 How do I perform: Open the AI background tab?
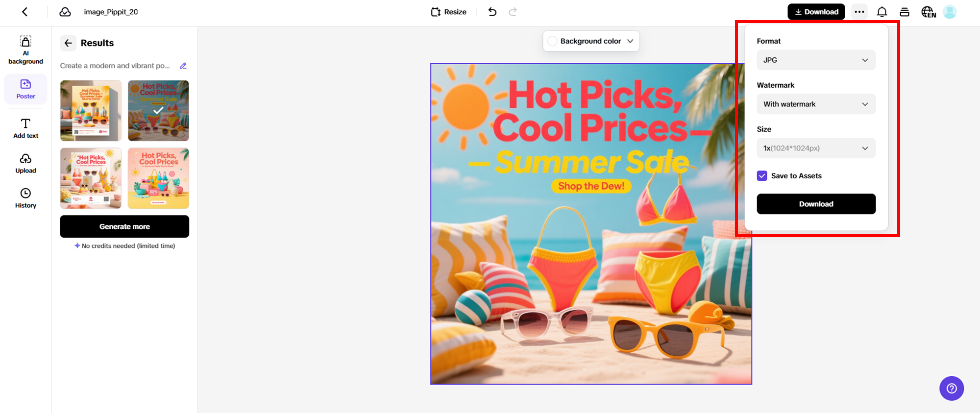click(x=25, y=50)
